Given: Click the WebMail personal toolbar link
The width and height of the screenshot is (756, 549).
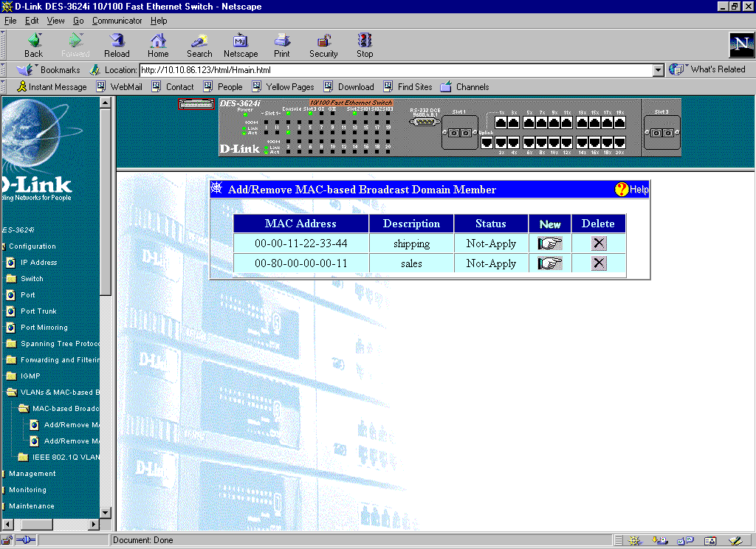Looking at the screenshot, I should [x=126, y=87].
